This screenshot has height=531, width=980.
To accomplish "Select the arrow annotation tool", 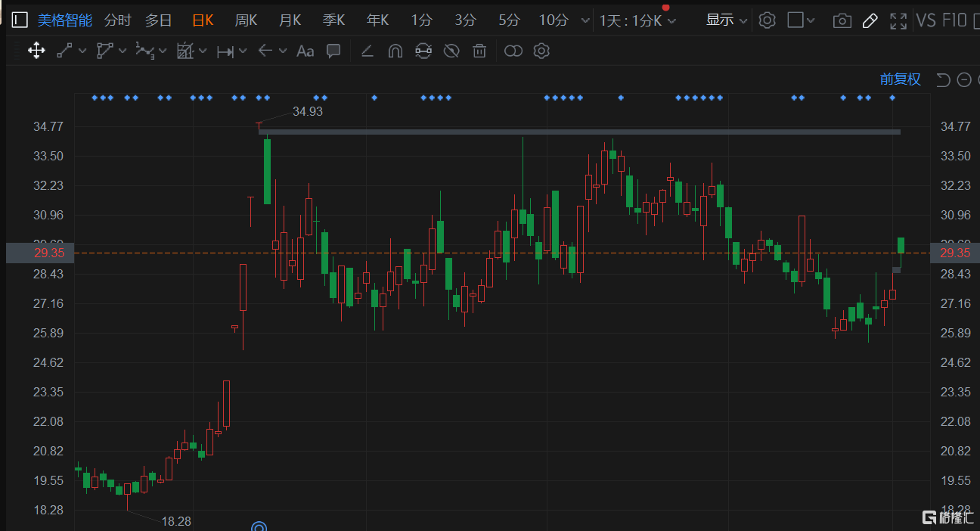I will coord(265,51).
